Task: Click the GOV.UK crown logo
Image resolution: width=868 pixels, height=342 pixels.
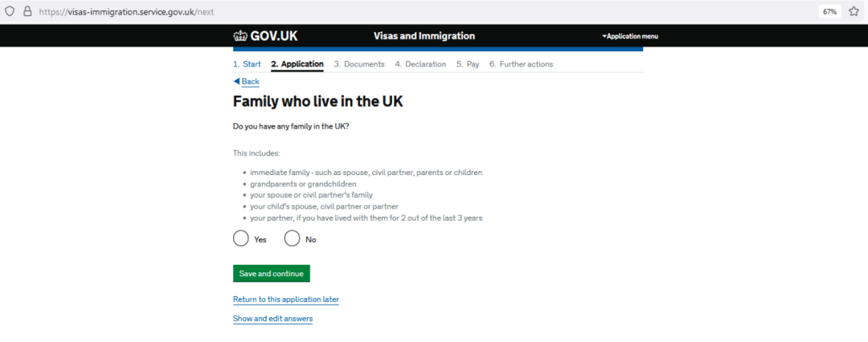Action: [x=240, y=36]
